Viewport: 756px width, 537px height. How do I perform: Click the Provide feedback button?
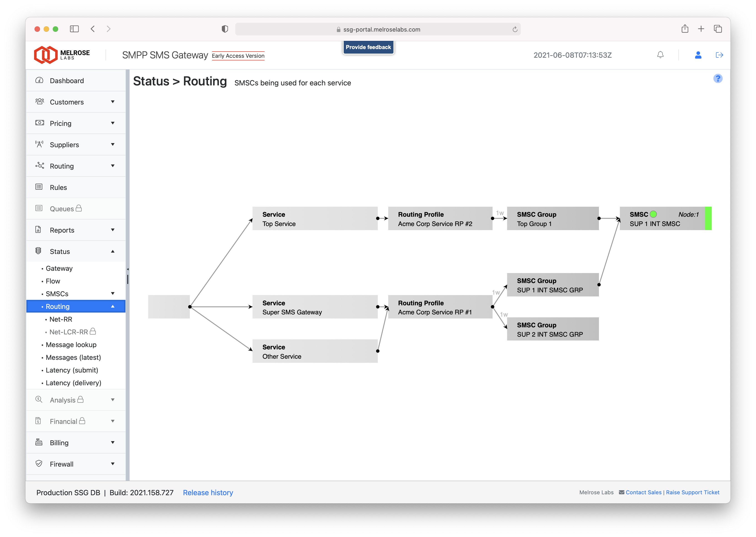(x=368, y=47)
